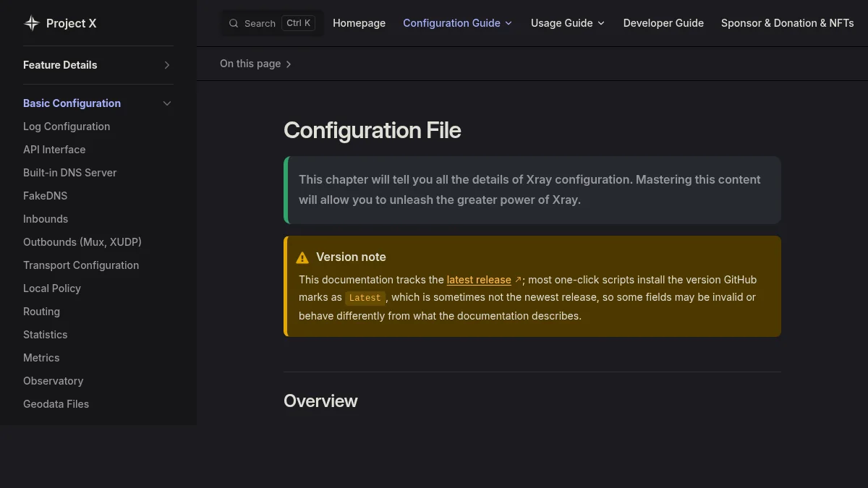
Task: Expand the Configuration Guide dropdown chevron
Action: [x=509, y=23]
